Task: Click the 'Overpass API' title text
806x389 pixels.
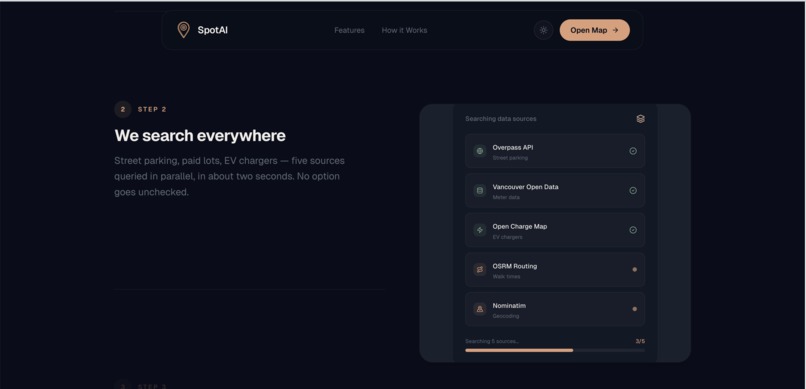Action: pos(512,147)
